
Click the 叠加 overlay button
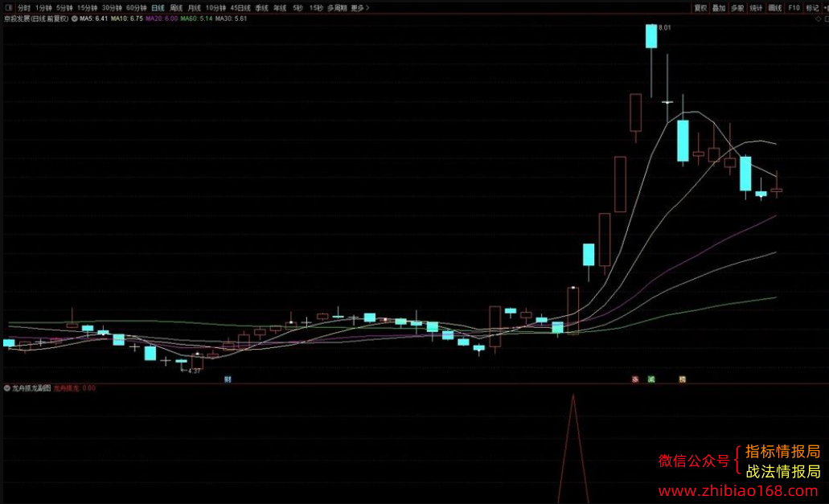coord(719,8)
